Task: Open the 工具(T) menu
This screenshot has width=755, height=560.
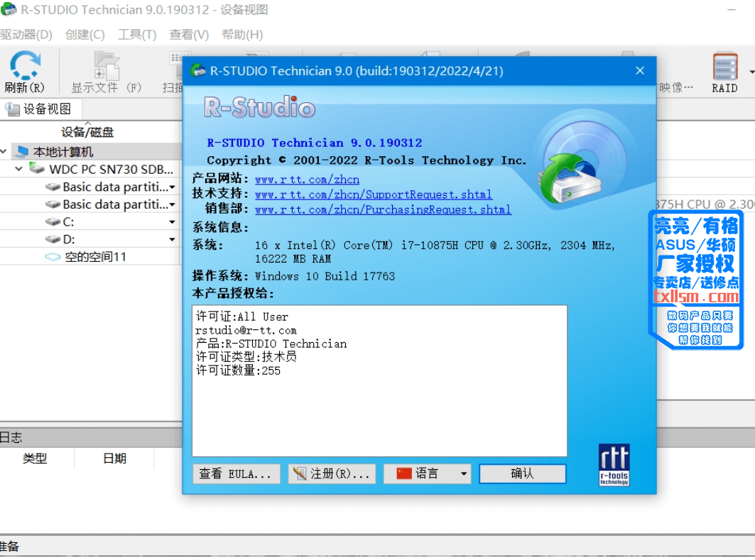Action: (x=137, y=35)
